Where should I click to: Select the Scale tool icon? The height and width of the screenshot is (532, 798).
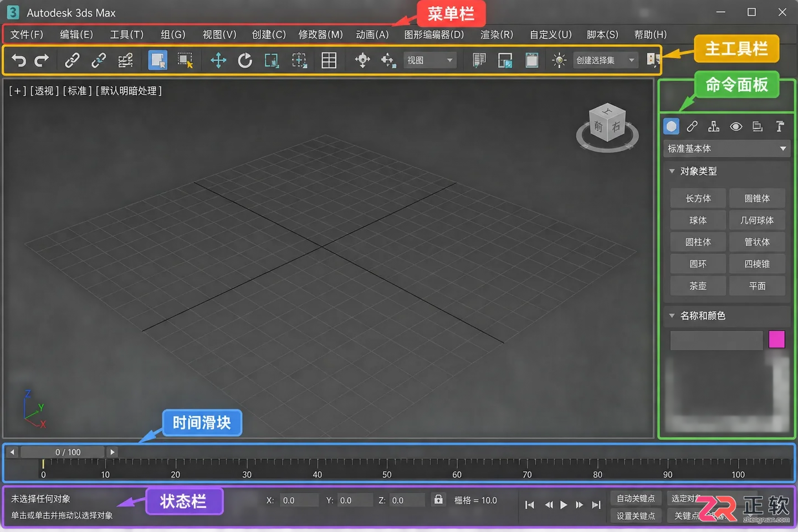click(272, 60)
